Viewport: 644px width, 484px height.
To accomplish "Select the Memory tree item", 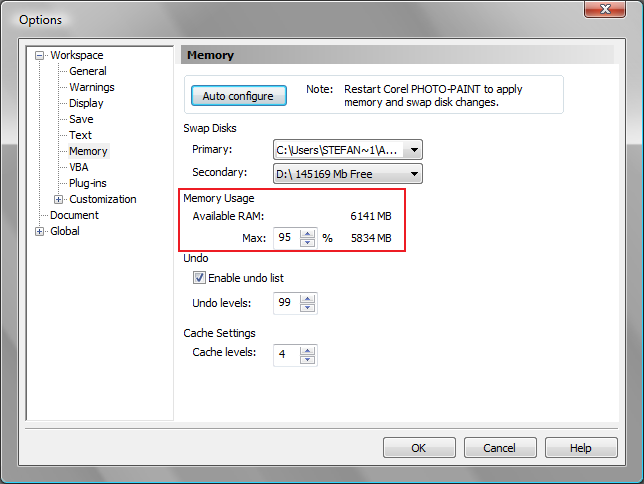I will [88, 151].
